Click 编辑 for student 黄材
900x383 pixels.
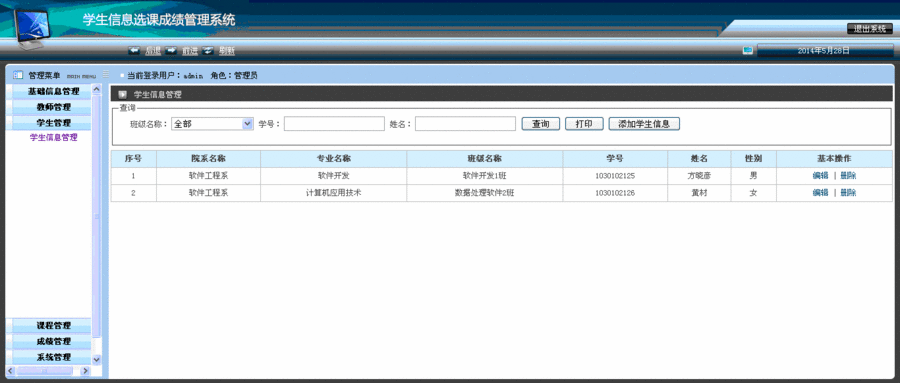[x=820, y=193]
